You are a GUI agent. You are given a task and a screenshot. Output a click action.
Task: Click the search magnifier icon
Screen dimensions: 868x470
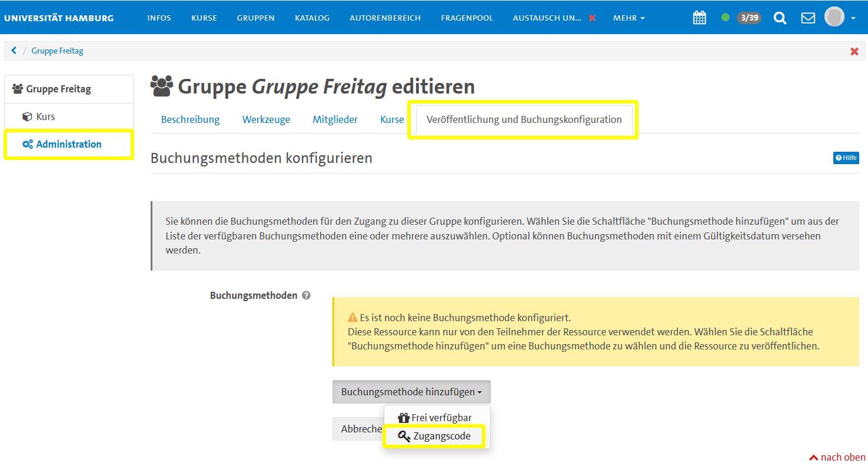780,18
